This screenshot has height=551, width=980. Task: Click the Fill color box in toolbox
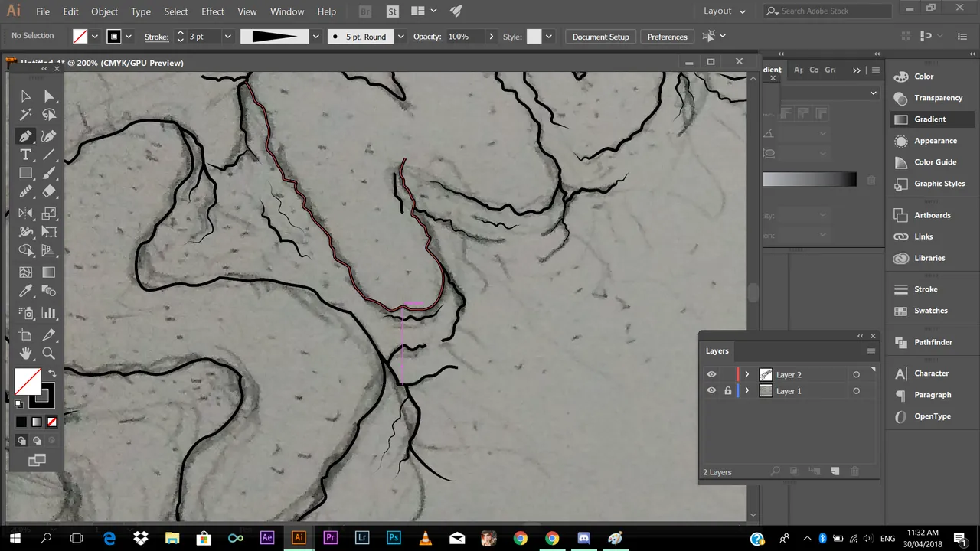28,381
